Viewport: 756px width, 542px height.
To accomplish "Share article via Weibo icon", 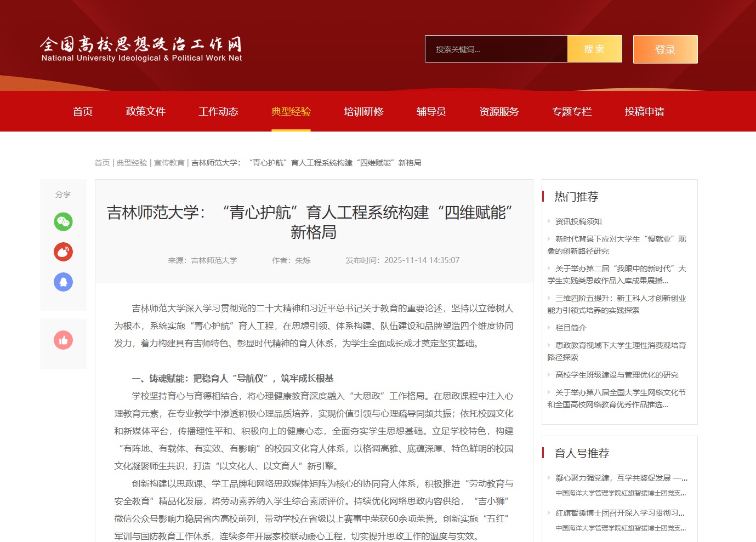I will coord(63,252).
